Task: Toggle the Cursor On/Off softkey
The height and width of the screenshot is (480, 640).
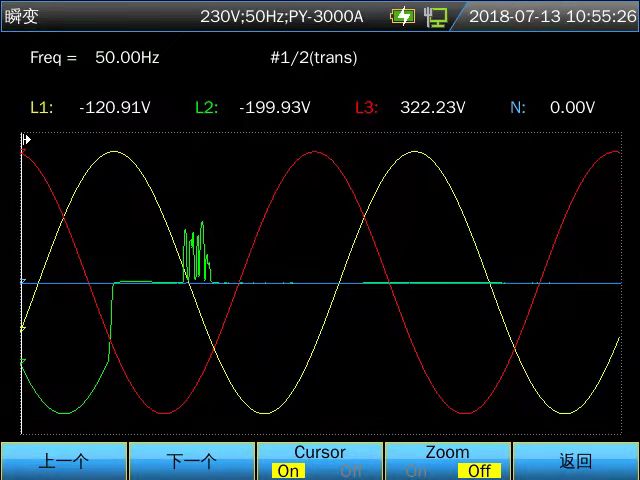Action: 320,462
